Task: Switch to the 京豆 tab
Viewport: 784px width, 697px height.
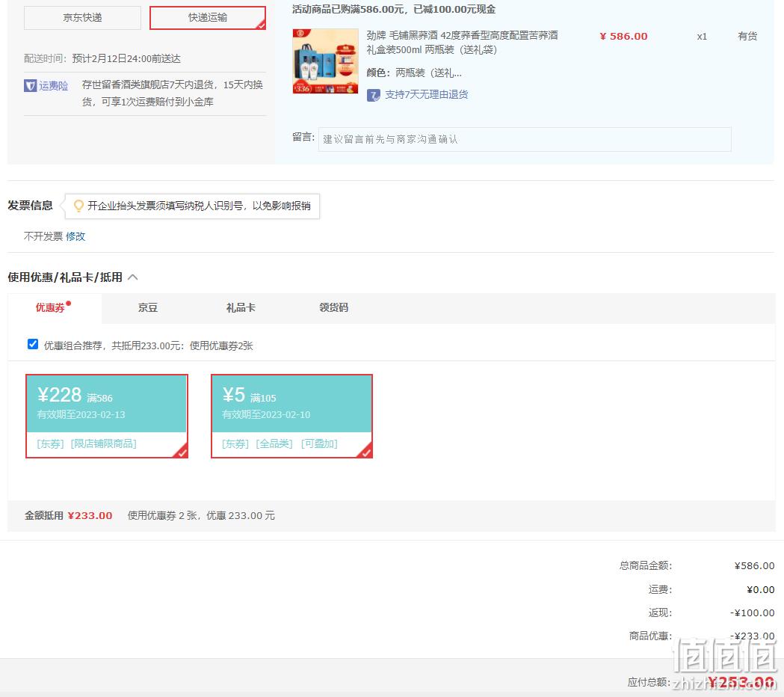Action: pyautogui.click(x=148, y=307)
